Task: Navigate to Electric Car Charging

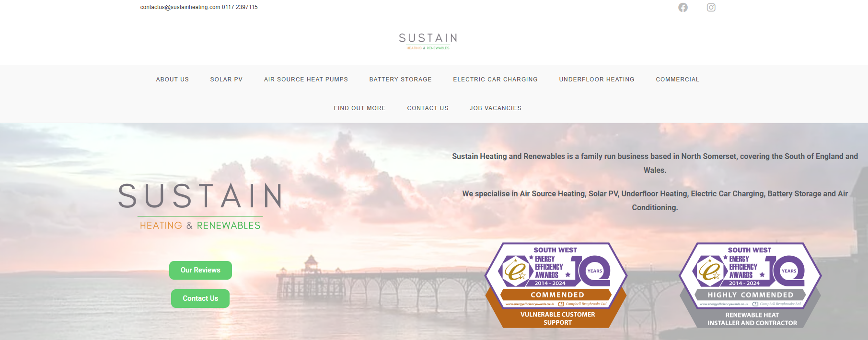Action: tap(495, 79)
